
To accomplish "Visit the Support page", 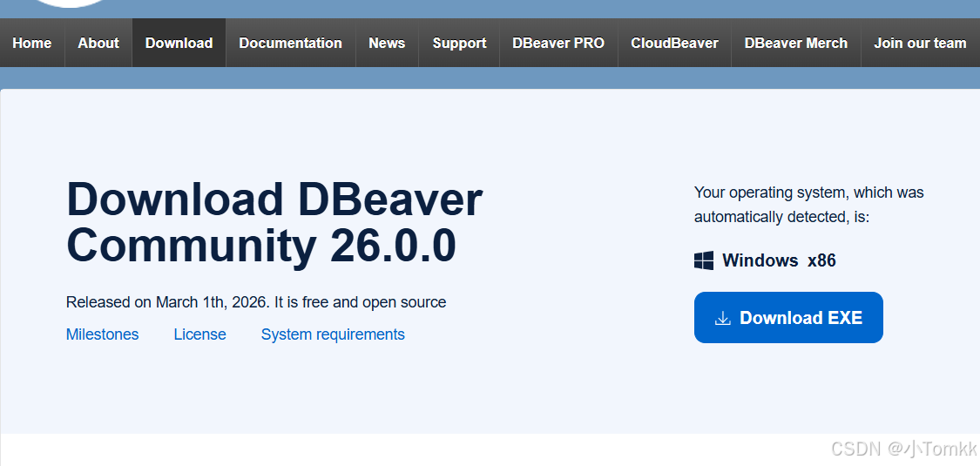I will click(x=459, y=43).
